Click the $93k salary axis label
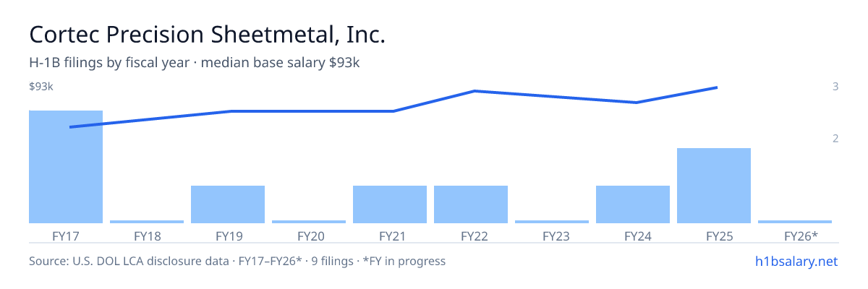Image resolution: width=868 pixels, height=289 pixels. pos(41,87)
